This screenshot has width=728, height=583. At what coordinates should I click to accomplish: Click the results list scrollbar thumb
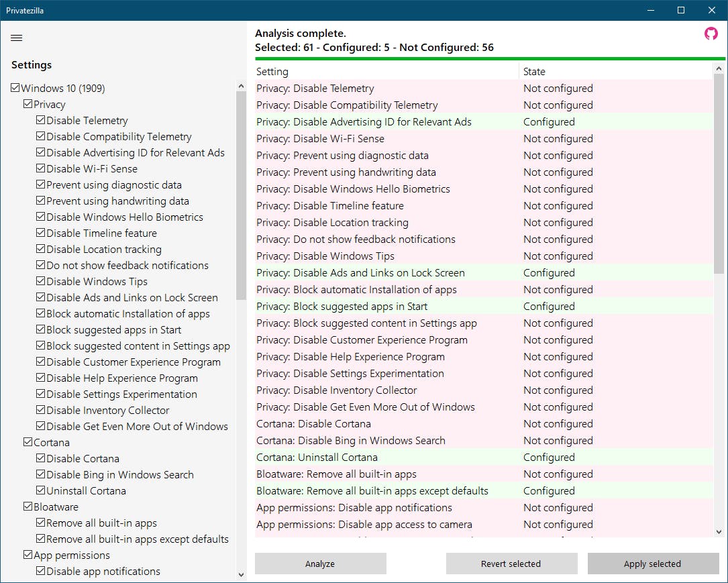[x=719, y=173]
